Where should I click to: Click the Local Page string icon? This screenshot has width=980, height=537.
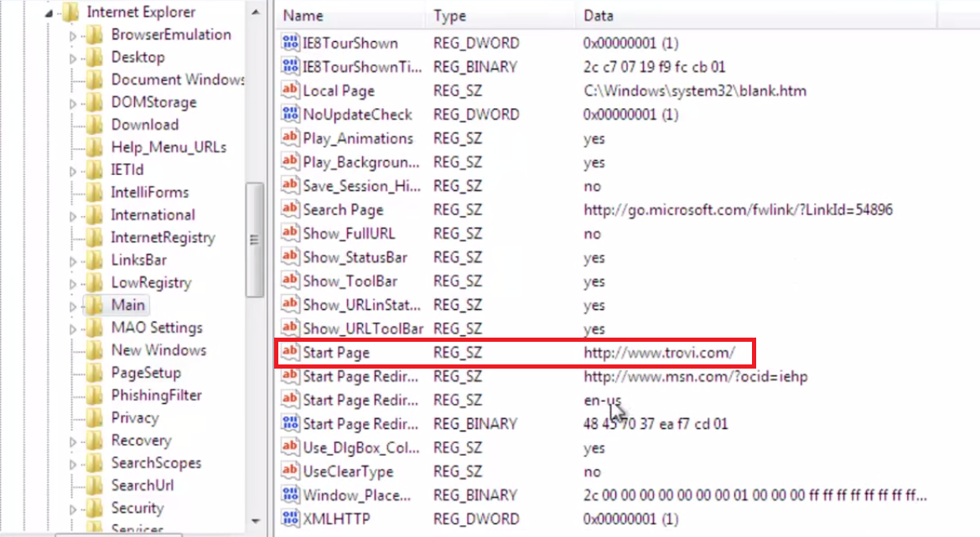[290, 90]
